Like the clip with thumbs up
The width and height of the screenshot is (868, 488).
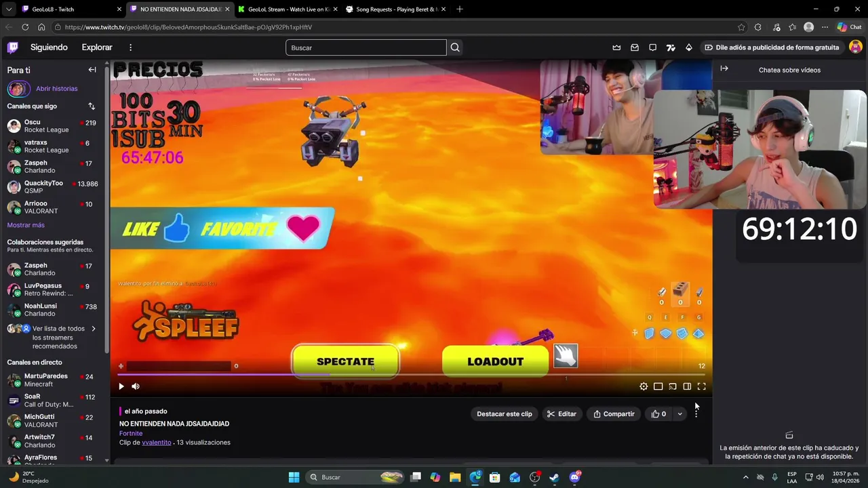(658, 413)
